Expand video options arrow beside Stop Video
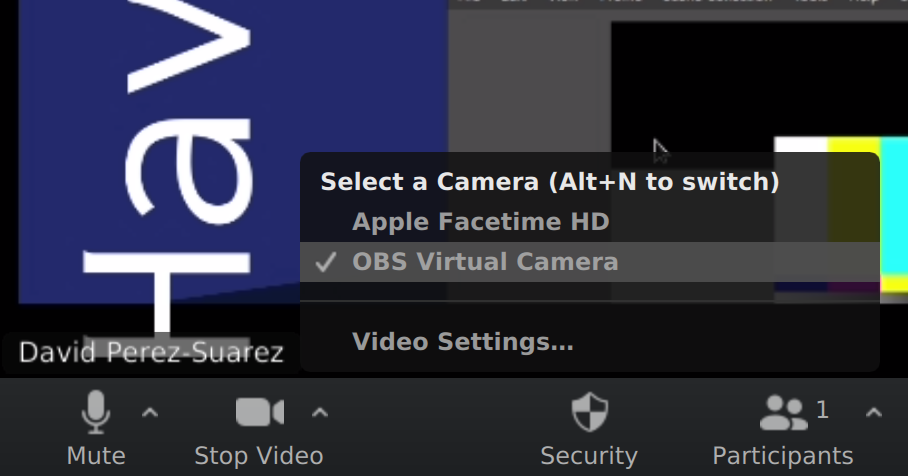This screenshot has height=476, width=908. pos(320,412)
